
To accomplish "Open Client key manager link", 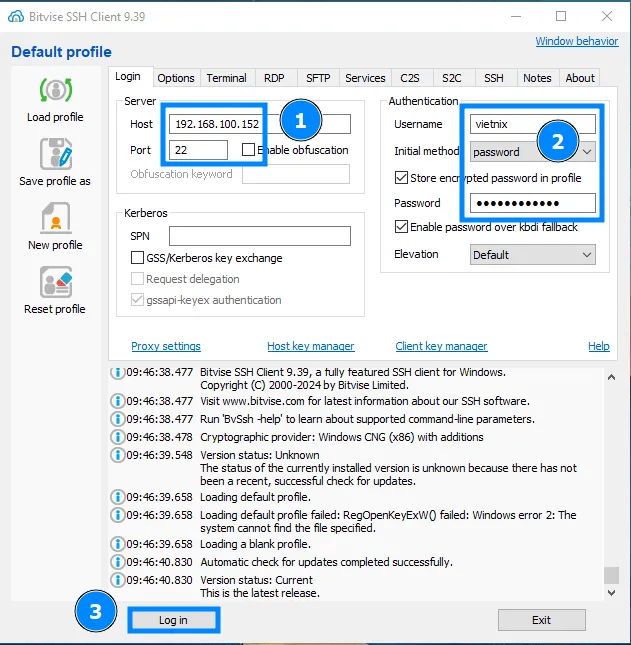I will tap(441, 346).
